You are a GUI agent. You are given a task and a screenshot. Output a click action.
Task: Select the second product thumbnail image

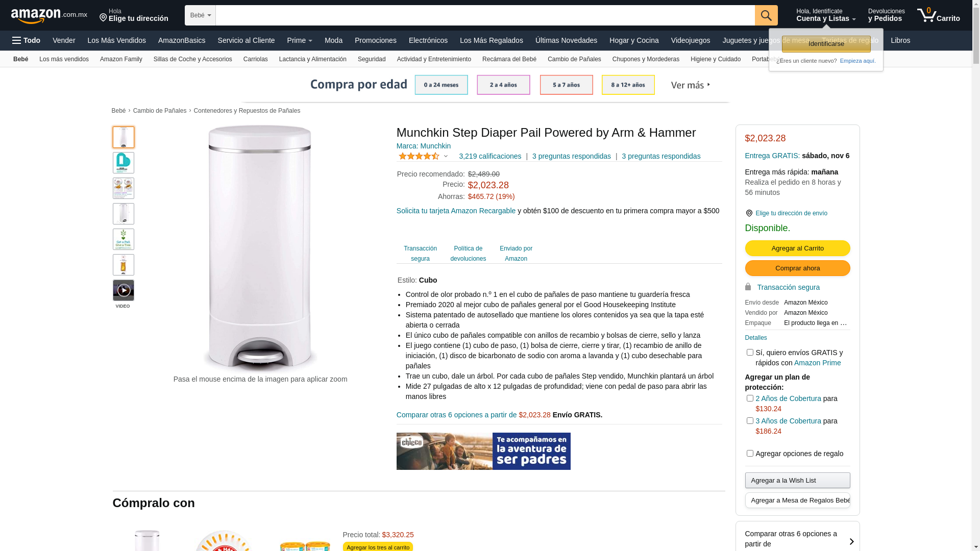(x=124, y=163)
